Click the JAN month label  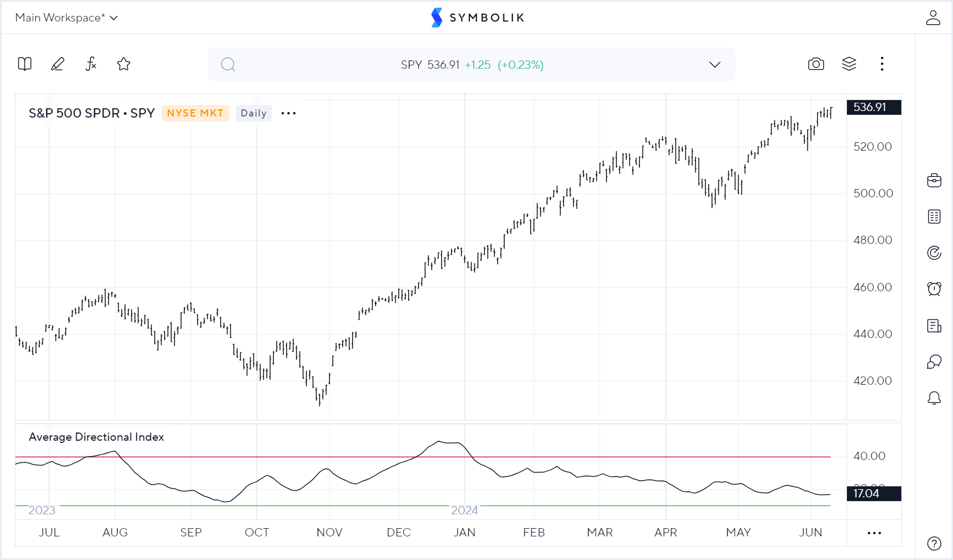(x=464, y=533)
